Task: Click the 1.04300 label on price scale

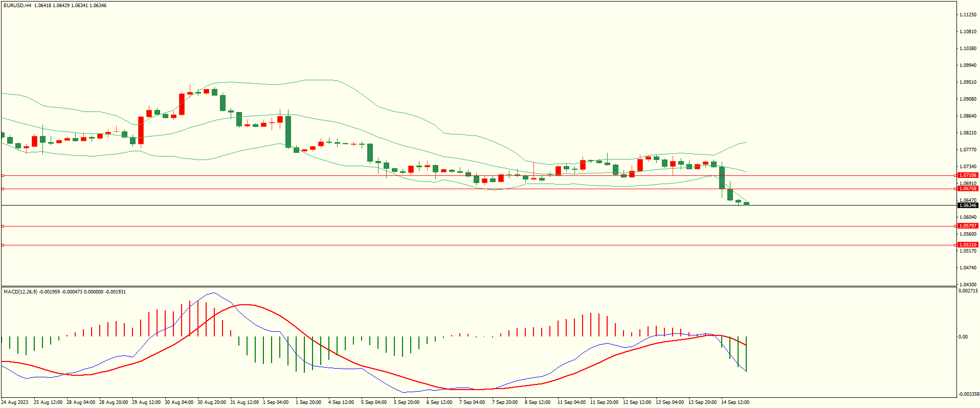Action: (x=968, y=284)
